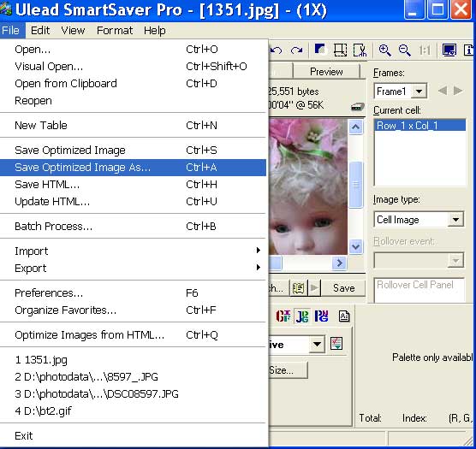This screenshot has width=476, height=449.
Task: Select Save HTML... menu entry
Action: [x=133, y=185]
